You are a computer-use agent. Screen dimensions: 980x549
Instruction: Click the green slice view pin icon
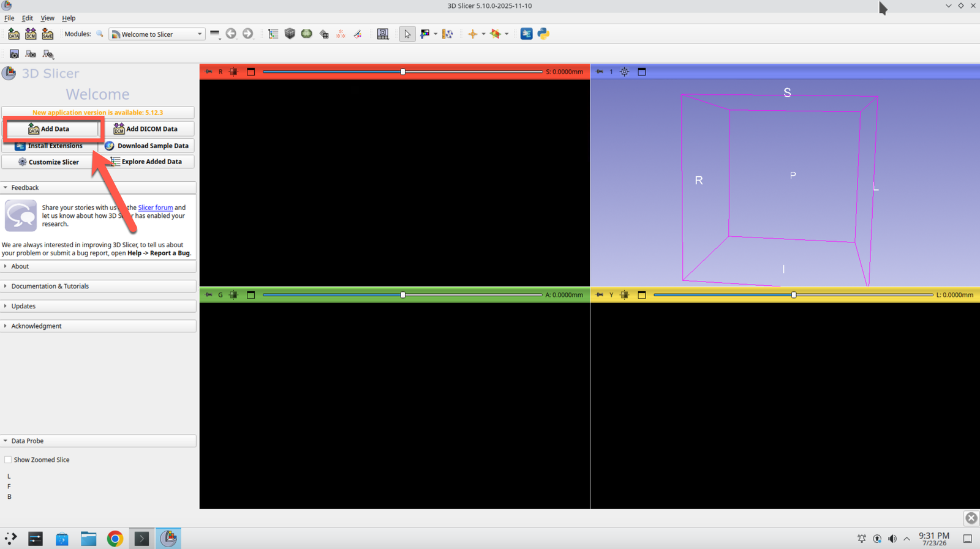tap(209, 295)
